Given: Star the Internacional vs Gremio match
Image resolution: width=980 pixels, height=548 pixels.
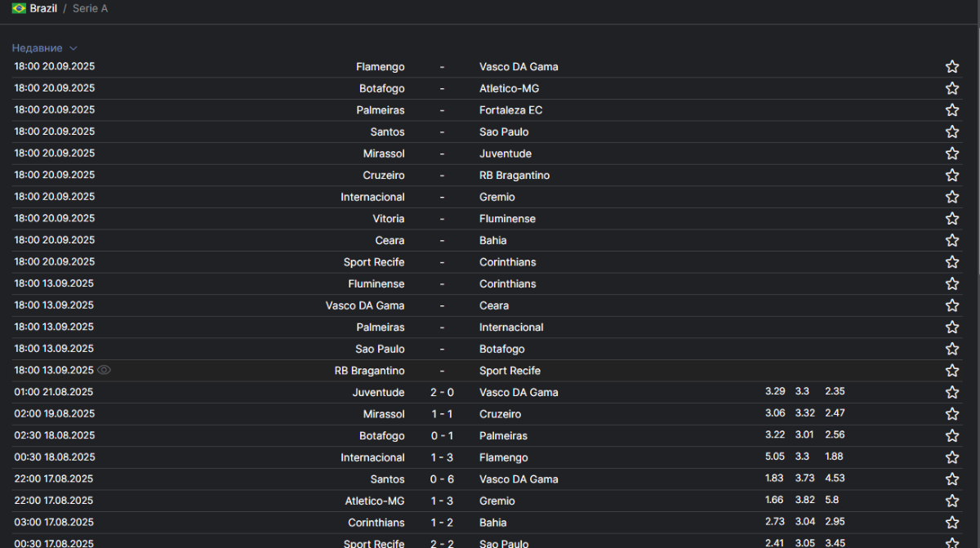Looking at the screenshot, I should click(x=951, y=197).
